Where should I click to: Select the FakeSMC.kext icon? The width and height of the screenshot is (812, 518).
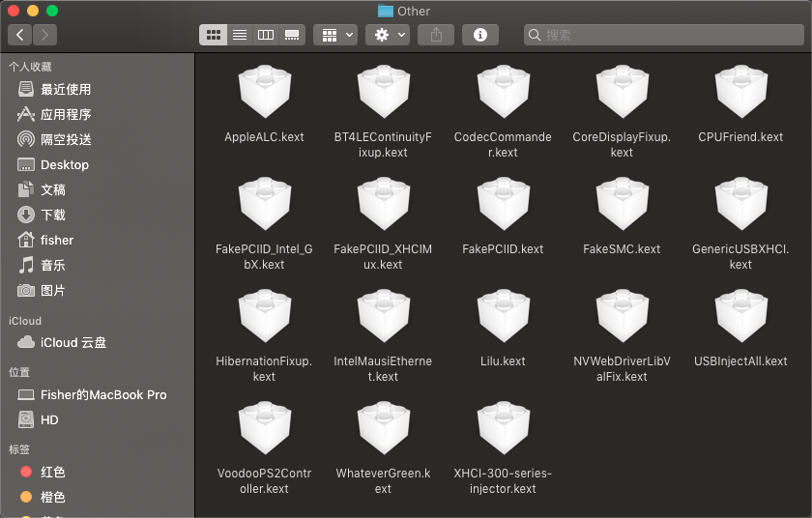point(622,203)
